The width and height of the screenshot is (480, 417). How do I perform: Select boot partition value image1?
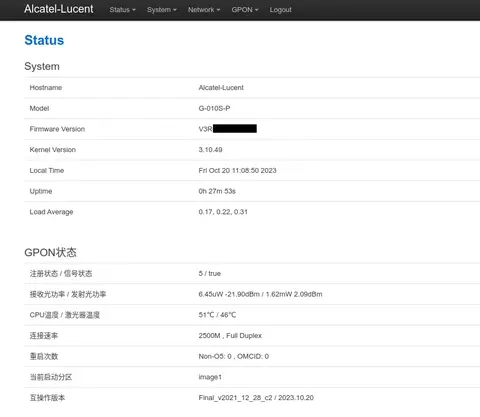(210, 377)
